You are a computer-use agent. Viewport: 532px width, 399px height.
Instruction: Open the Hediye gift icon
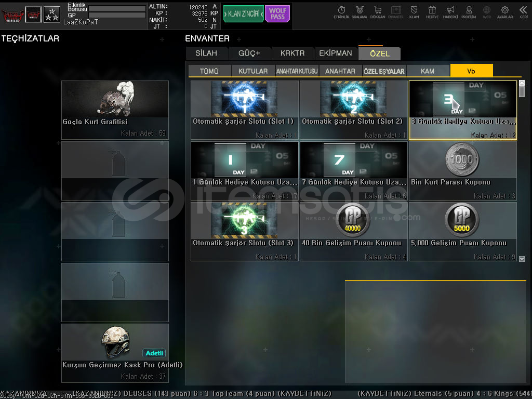(432, 12)
